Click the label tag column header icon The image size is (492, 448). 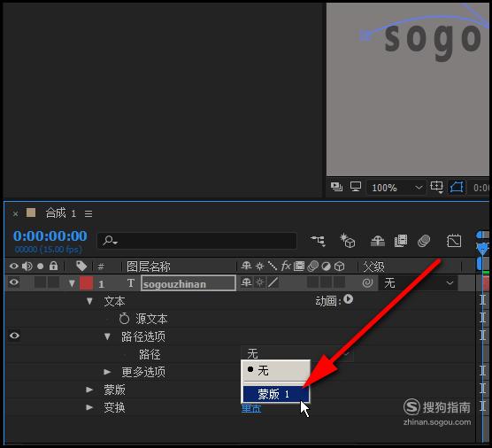click(81, 266)
